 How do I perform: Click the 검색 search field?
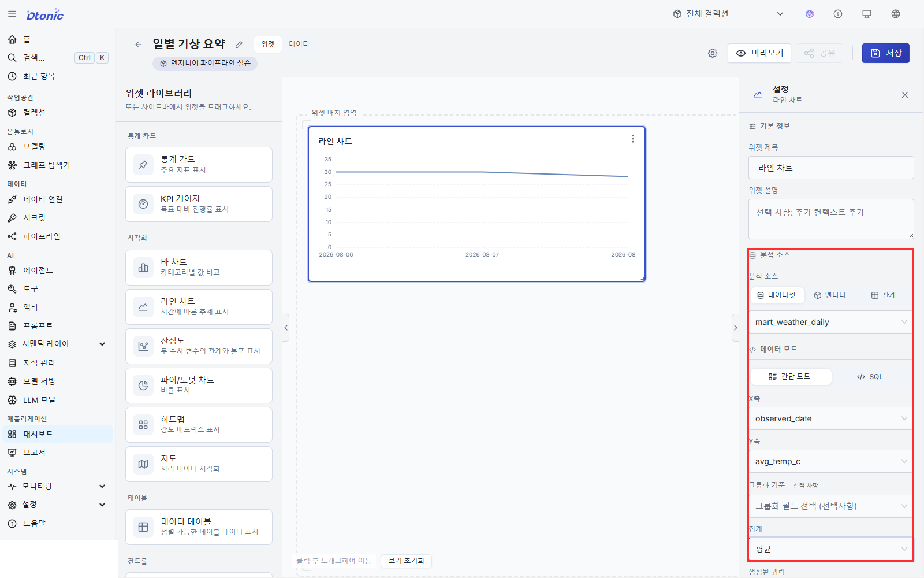click(57, 58)
